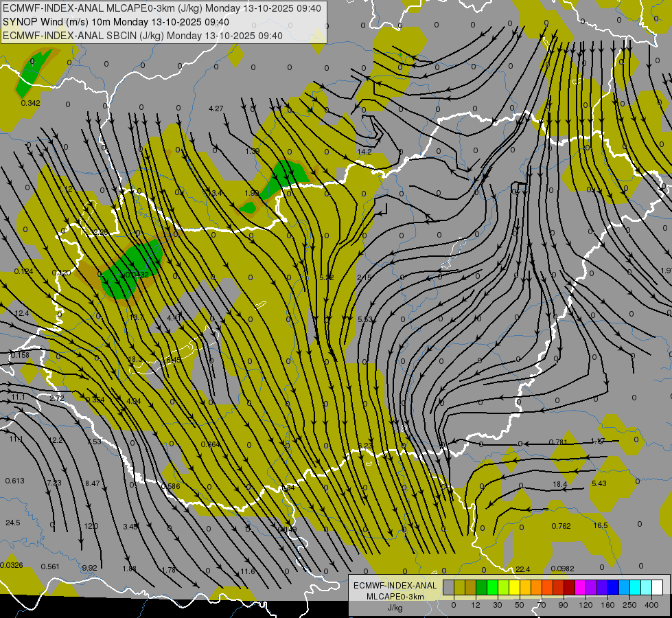
Task: Click the map value 4.94
Action: click(134, 401)
